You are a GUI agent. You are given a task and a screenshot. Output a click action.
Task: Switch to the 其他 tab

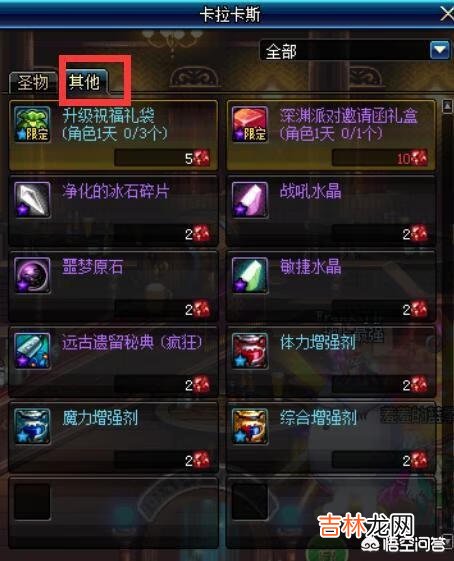(85, 82)
